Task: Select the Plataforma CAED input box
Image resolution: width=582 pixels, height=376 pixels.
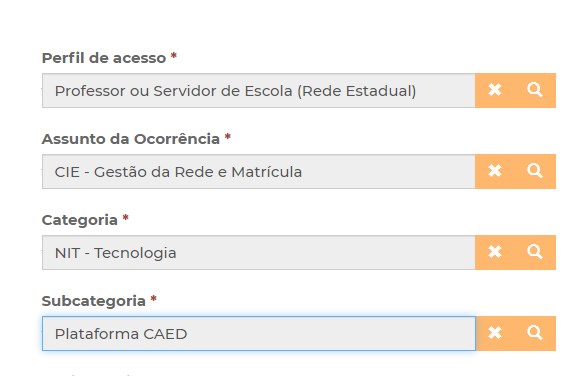Action: pyautogui.click(x=259, y=333)
